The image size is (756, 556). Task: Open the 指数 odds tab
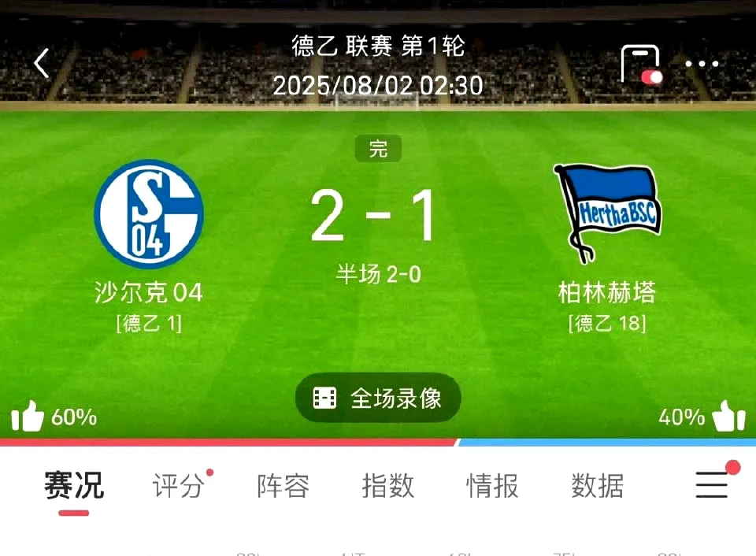pos(388,485)
